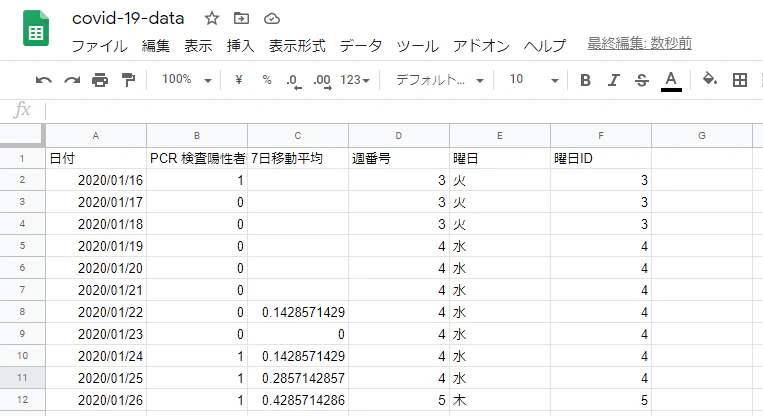Select column B header

197,136
